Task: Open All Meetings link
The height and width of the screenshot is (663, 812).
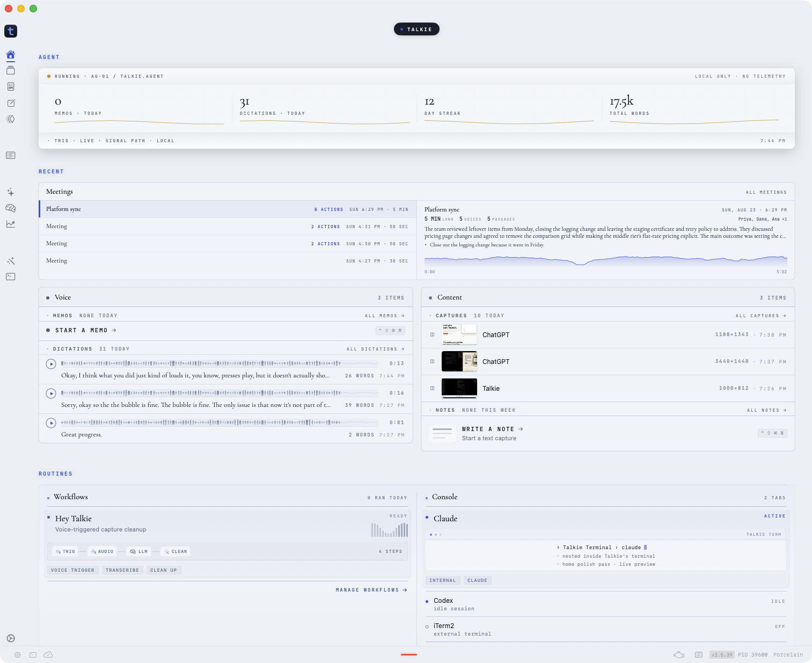Action: (x=766, y=192)
